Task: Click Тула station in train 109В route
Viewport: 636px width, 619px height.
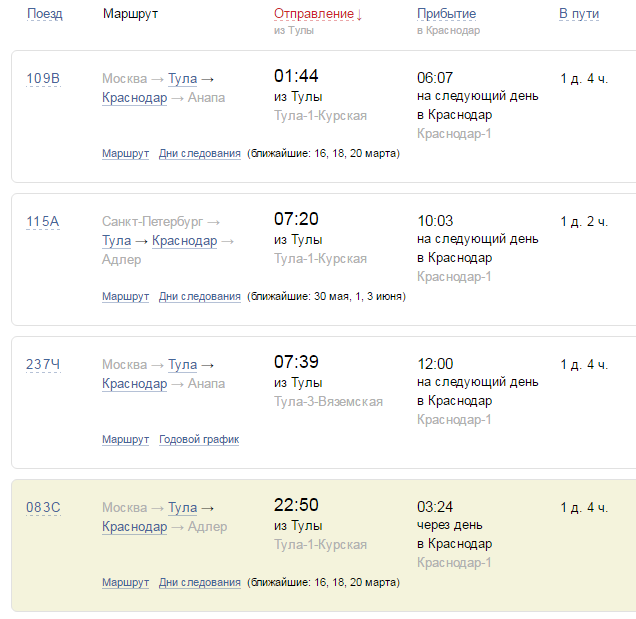Action: coord(182,78)
